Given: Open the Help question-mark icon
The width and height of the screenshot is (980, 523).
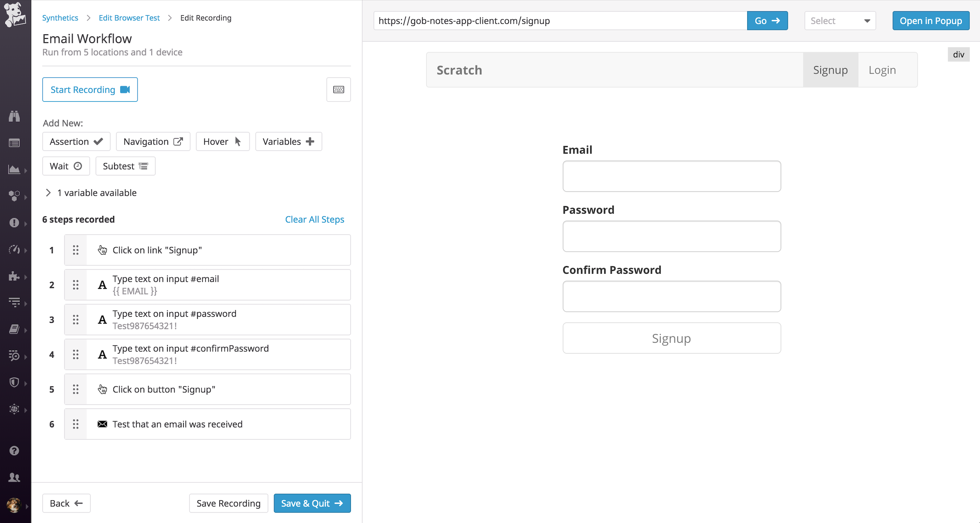Looking at the screenshot, I should [x=14, y=450].
